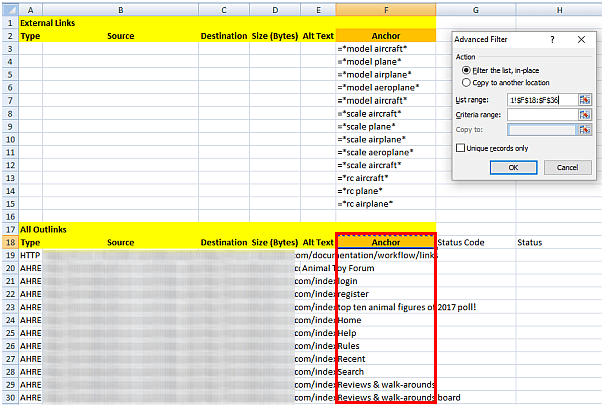Focus the List range input field
This screenshot has height=407, width=604.
point(542,100)
